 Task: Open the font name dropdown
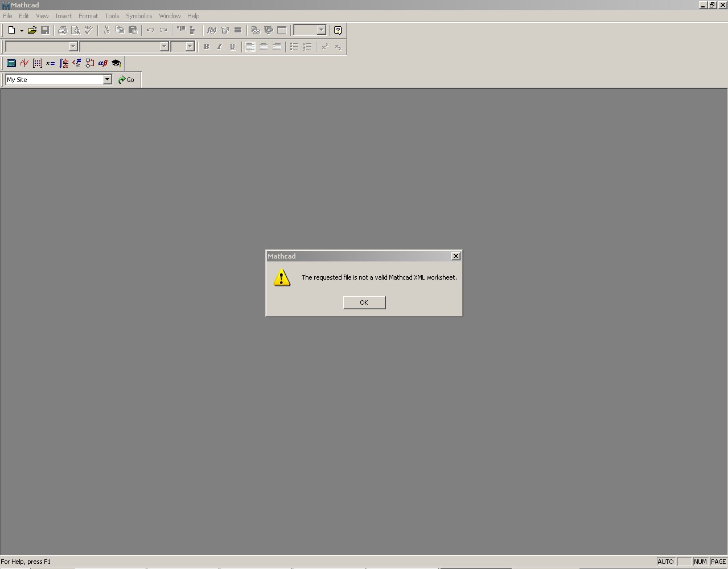pos(164,47)
